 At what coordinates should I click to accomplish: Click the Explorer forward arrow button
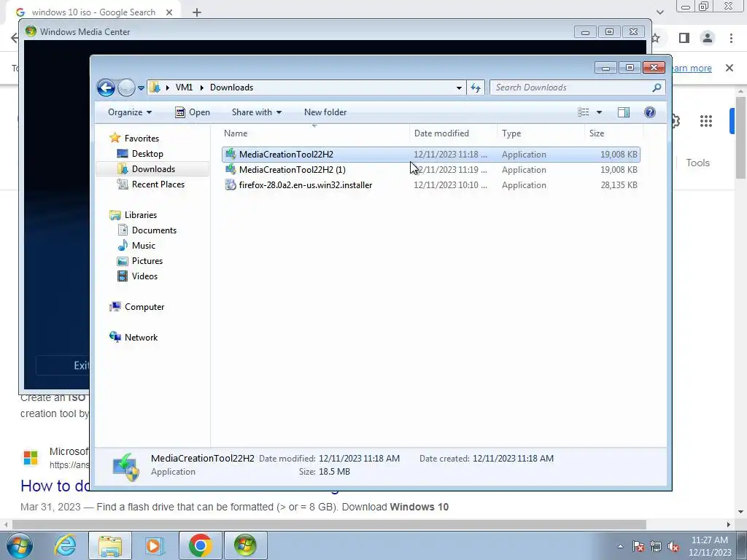coord(126,87)
